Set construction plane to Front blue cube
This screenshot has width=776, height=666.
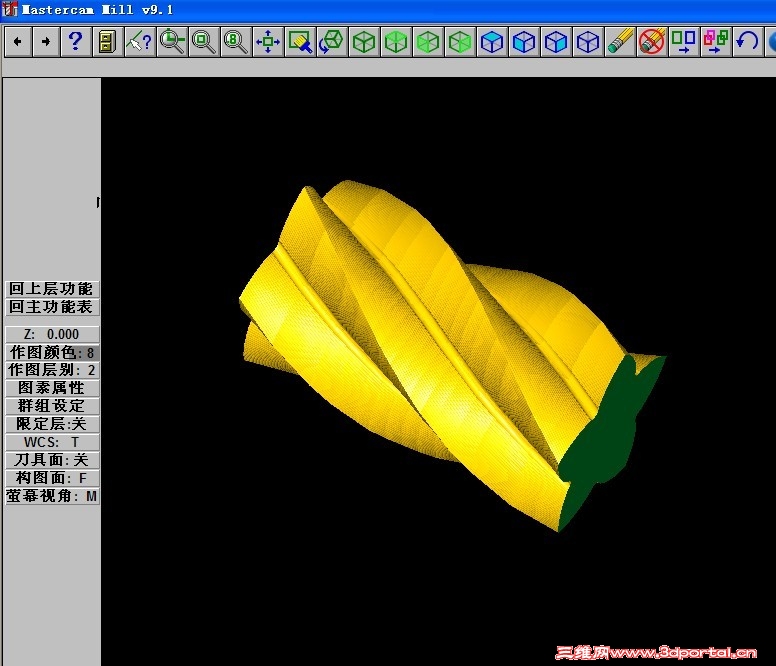524,42
